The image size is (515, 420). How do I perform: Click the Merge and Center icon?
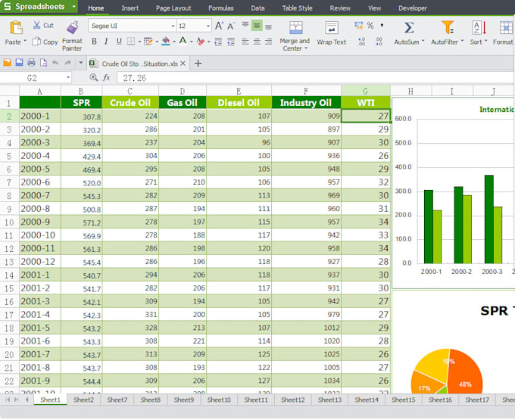[x=296, y=27]
